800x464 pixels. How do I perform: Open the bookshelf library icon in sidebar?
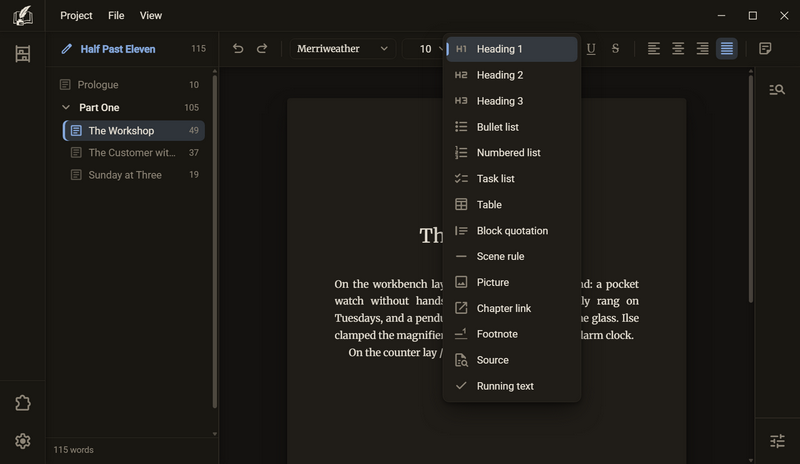click(22, 54)
